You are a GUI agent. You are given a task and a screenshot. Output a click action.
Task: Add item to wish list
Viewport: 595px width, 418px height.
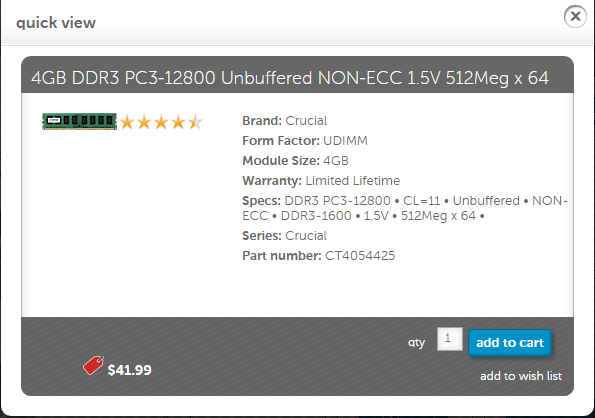click(521, 376)
